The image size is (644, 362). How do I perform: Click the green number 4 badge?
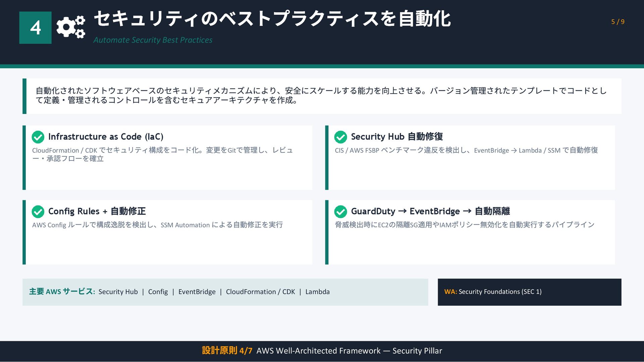[x=35, y=27]
